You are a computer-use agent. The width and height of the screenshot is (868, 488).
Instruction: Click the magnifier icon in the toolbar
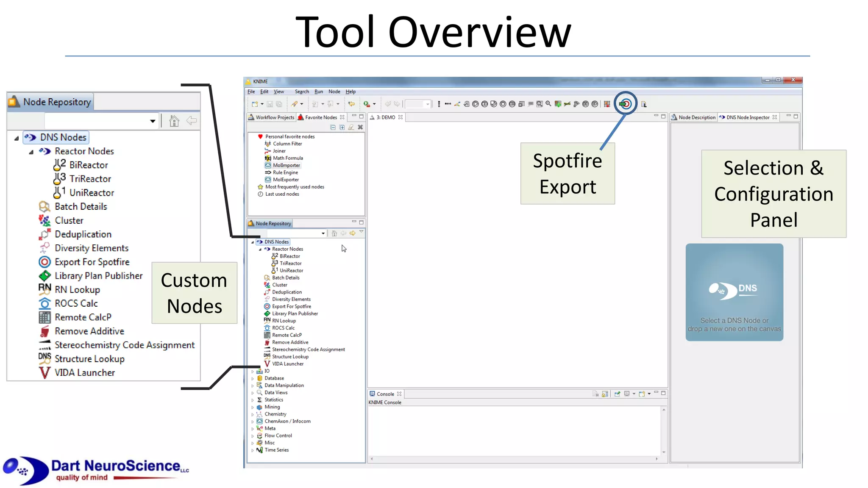(548, 104)
